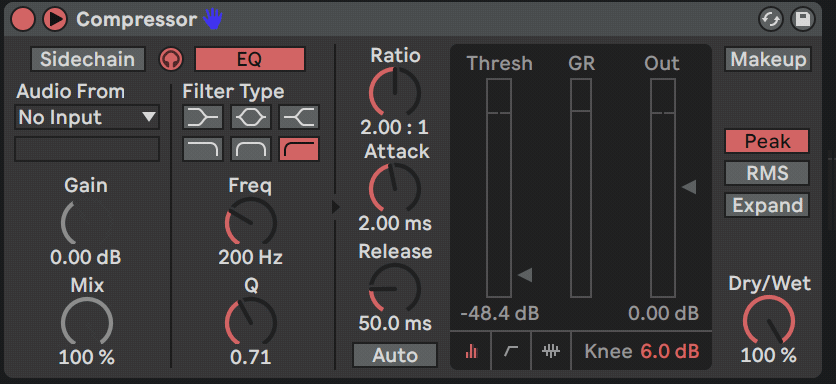Click the Knee 6.0 dB value
Screen dimensions: 836x384
click(x=670, y=351)
